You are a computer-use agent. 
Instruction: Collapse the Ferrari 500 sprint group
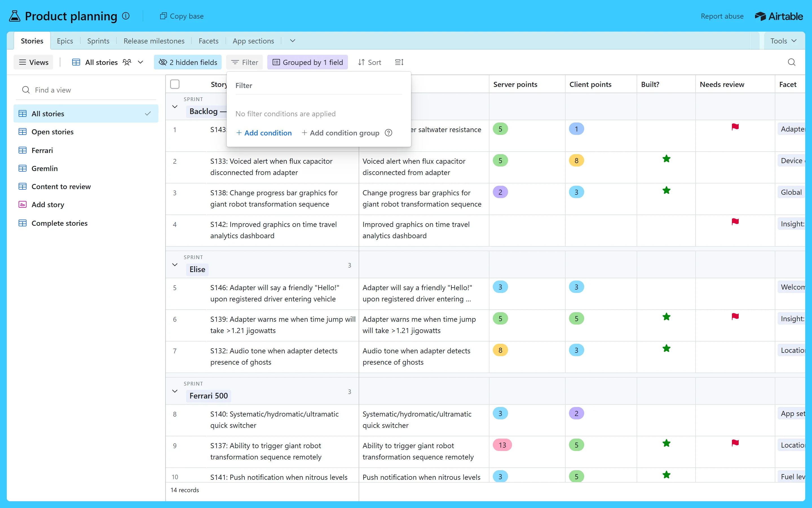175,391
